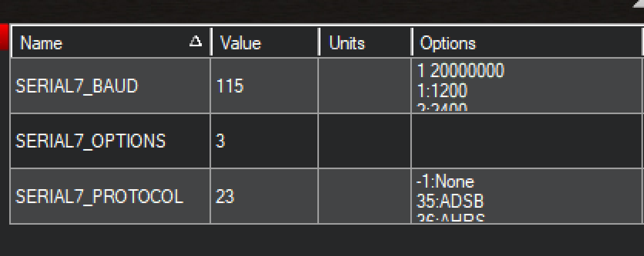Image resolution: width=644 pixels, height=256 pixels.
Task: Open SERIAL7_PROTOCOL options showing 35:ADSB
Action: click(x=527, y=196)
